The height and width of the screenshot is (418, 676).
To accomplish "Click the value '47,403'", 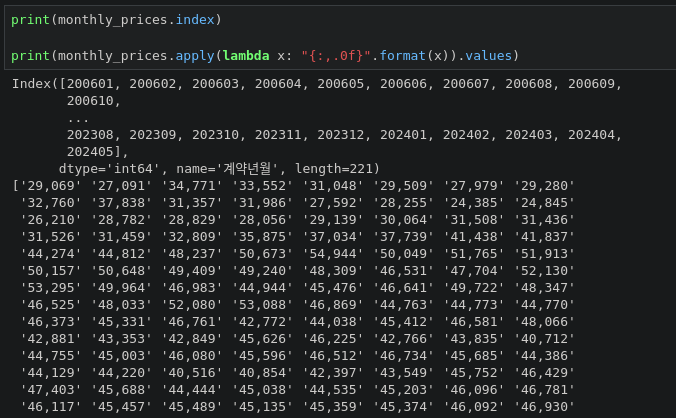I will [x=51, y=390].
